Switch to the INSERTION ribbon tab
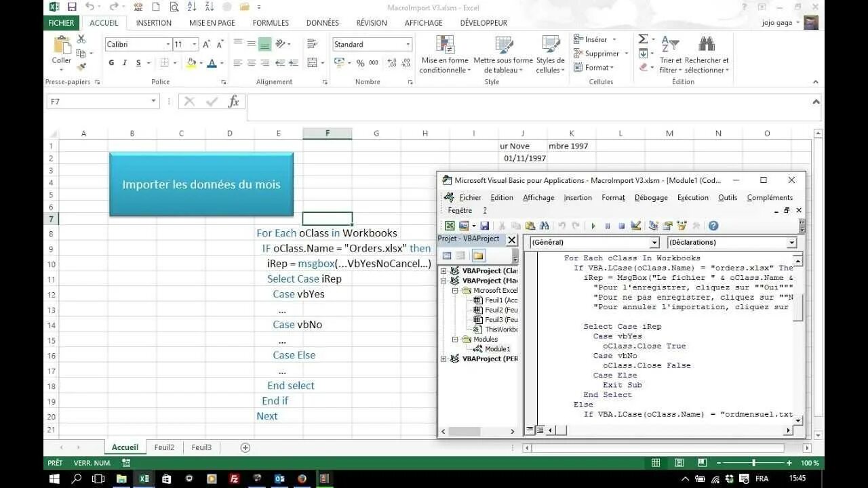Screen dimensions: 868x488 pos(154,22)
